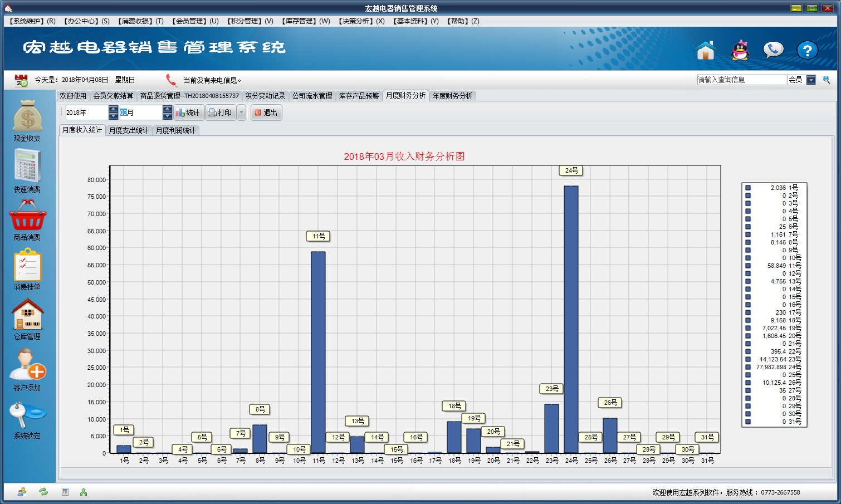Screen dimensions: 841x504
Task: Click the 快速消费 calculator icon
Action: point(27,167)
